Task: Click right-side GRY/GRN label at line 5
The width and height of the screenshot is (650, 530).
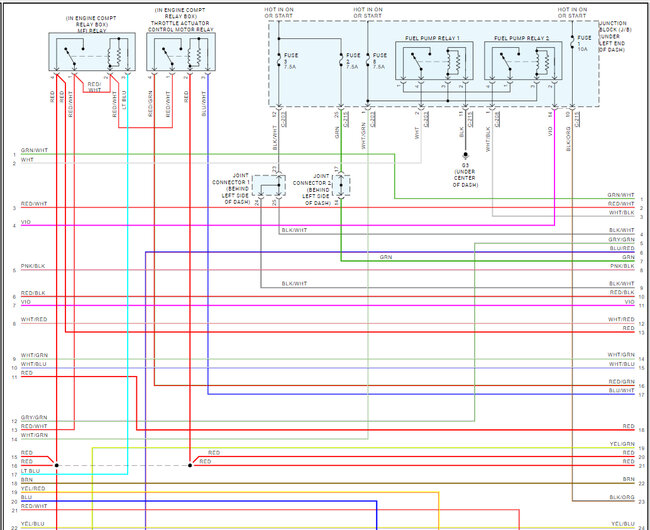Action: [x=621, y=240]
